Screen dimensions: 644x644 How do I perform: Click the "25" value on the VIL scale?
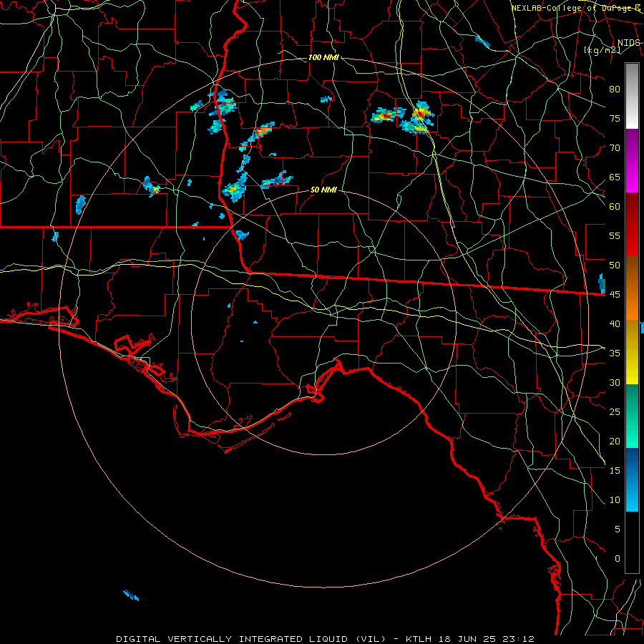615,412
